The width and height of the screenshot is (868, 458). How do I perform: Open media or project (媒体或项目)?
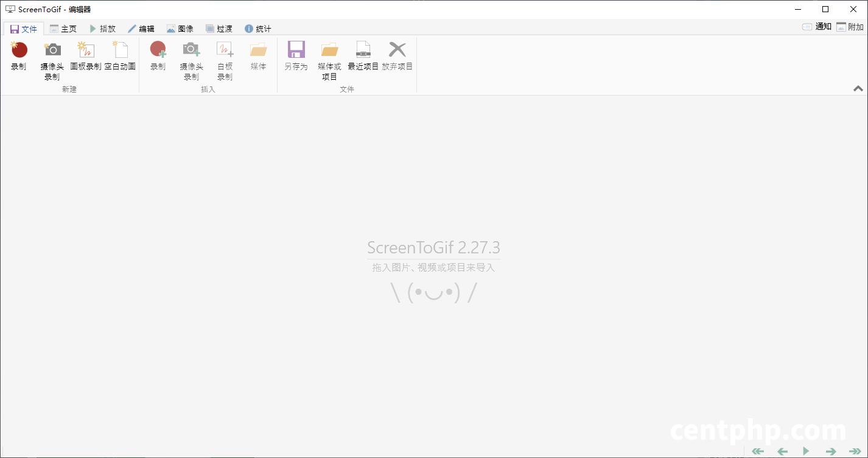coord(330,61)
